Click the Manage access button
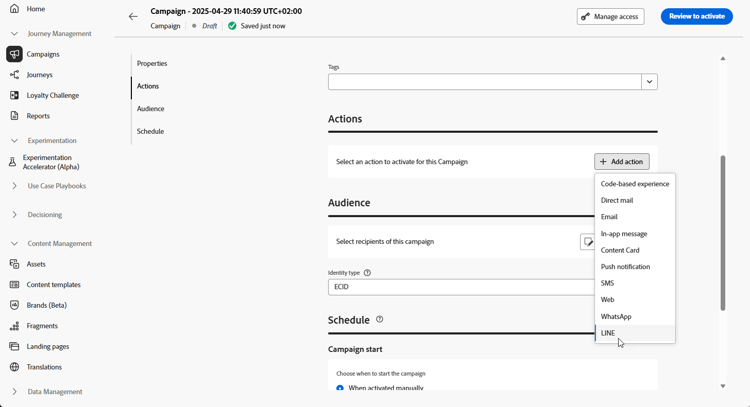This screenshot has width=750, height=407. 610,16
